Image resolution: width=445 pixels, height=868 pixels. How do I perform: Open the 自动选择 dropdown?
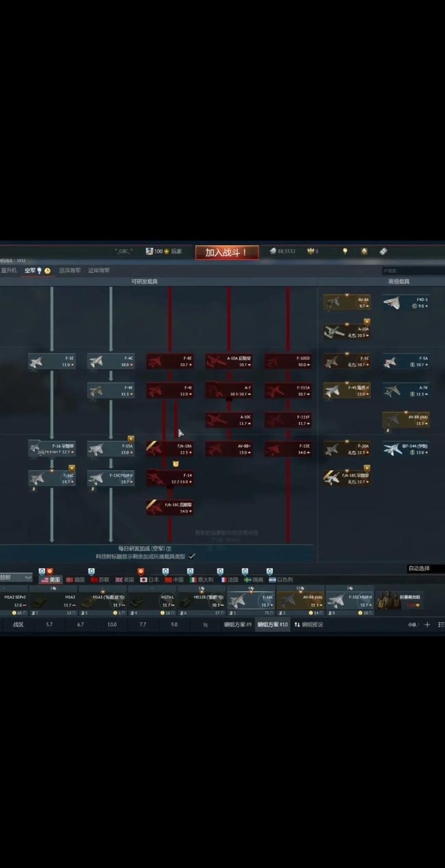point(425,568)
